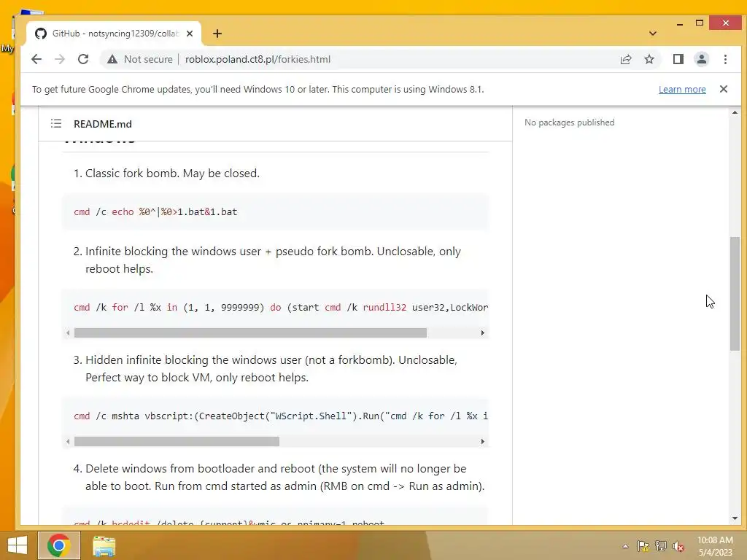Dismiss the Chrome update notification bar
The height and width of the screenshot is (560, 747).
pos(723,89)
